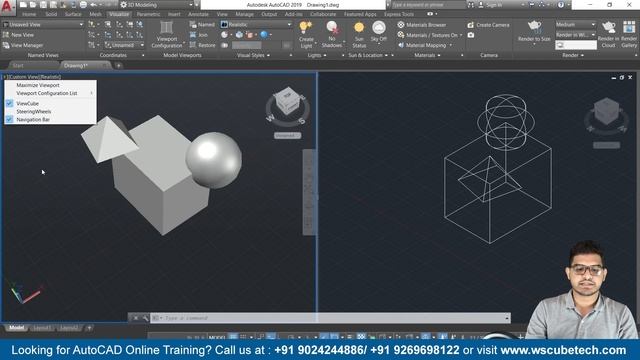Open the Manage ribbon tab
The image size is (640, 360).
point(244,14)
